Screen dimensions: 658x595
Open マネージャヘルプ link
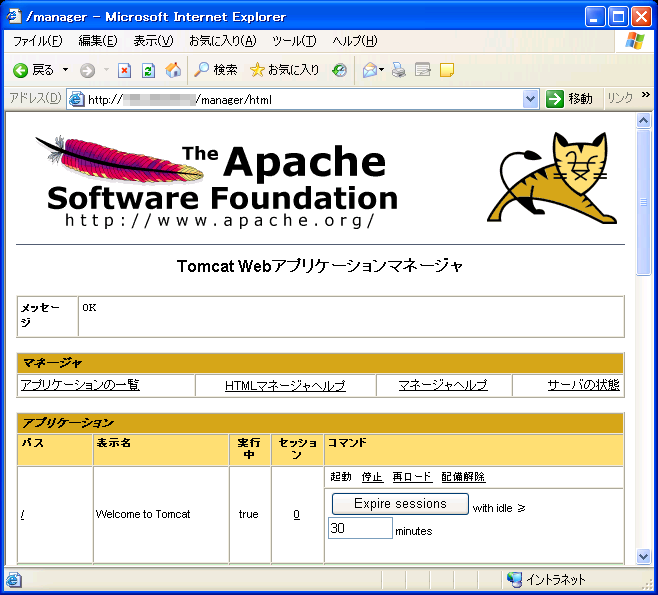(443, 384)
